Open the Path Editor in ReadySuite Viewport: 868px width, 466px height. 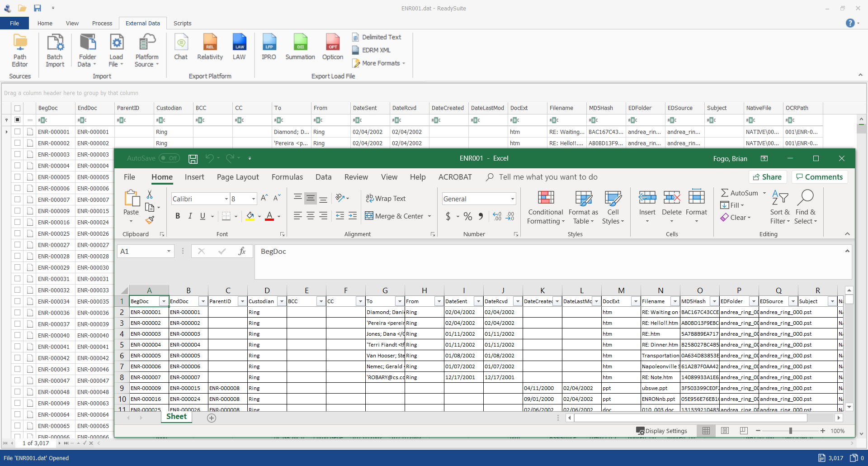pos(20,51)
